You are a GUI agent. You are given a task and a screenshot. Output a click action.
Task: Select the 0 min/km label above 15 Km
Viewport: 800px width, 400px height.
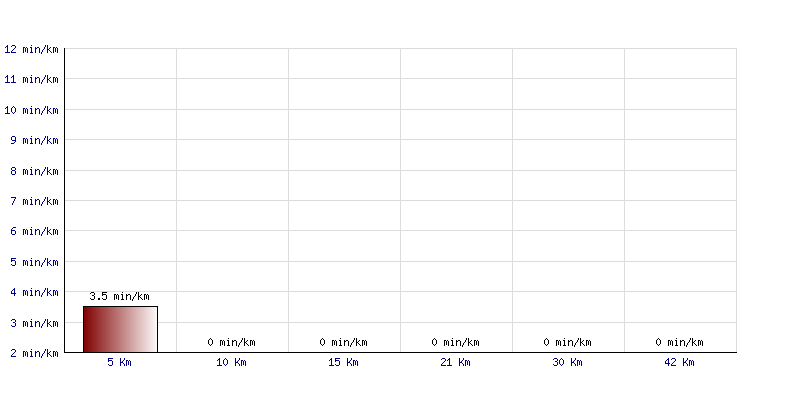coord(343,342)
